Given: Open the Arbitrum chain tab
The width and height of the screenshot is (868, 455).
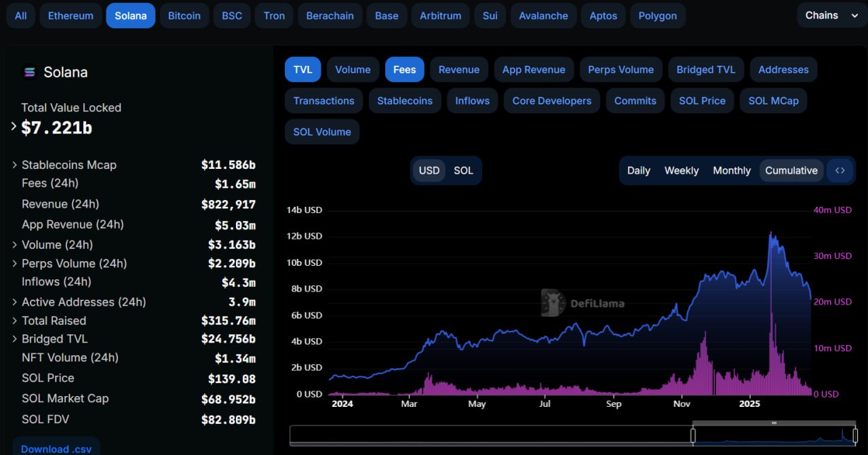Looking at the screenshot, I should 441,16.
